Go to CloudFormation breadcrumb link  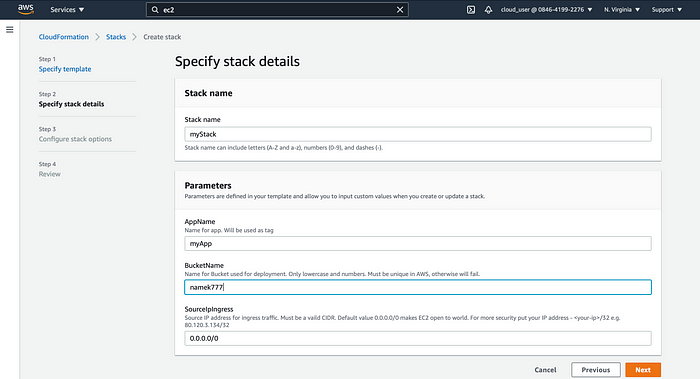(x=63, y=37)
